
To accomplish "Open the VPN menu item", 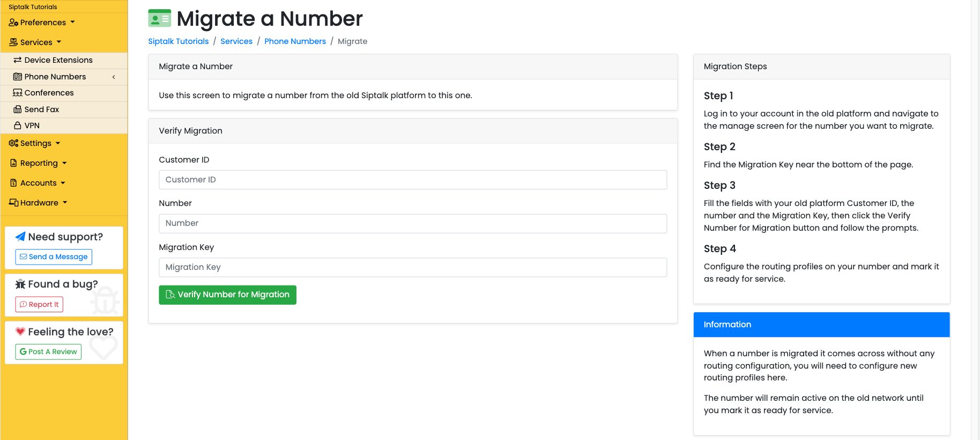I will click(x=64, y=126).
